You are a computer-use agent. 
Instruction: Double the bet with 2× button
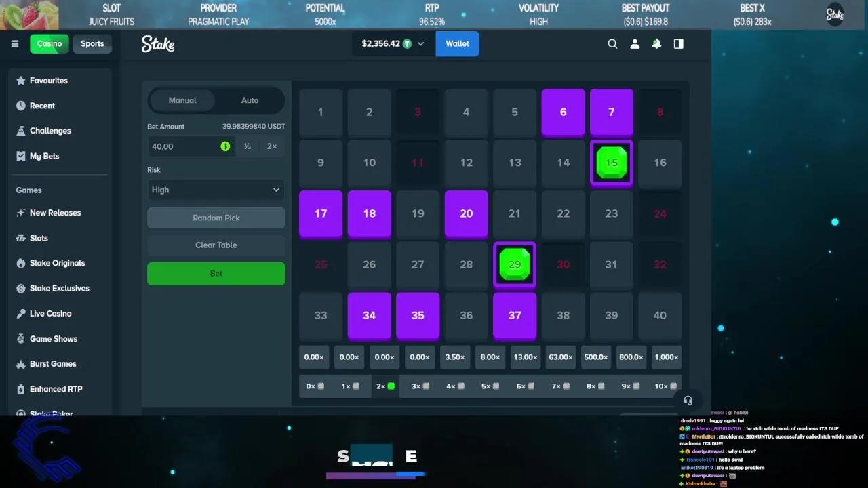point(272,146)
